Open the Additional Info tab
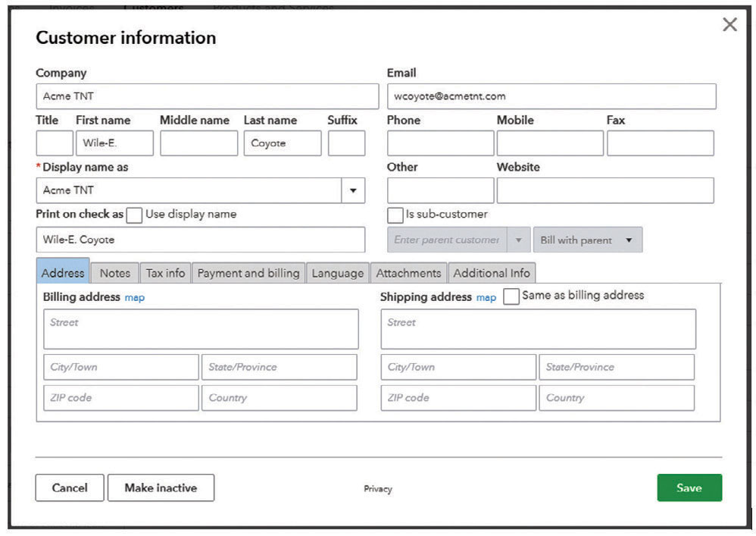Image resolution: width=756 pixels, height=536 pixels. [492, 273]
